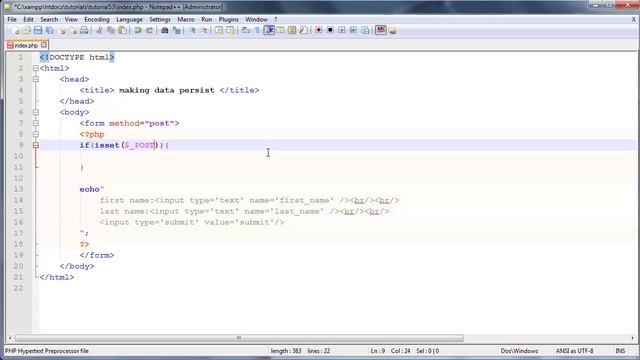The width and height of the screenshot is (640, 360).
Task: Copy selection with the Copy icon
Action: click(111, 30)
